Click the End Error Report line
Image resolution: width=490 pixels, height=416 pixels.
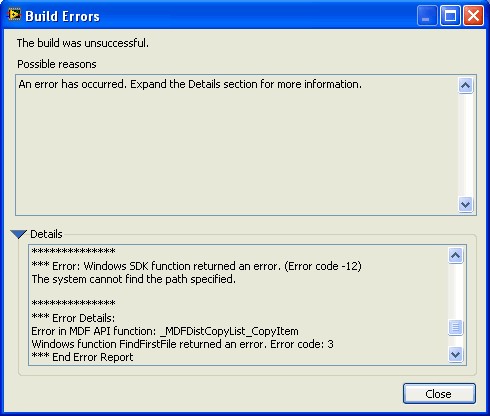tap(82, 357)
